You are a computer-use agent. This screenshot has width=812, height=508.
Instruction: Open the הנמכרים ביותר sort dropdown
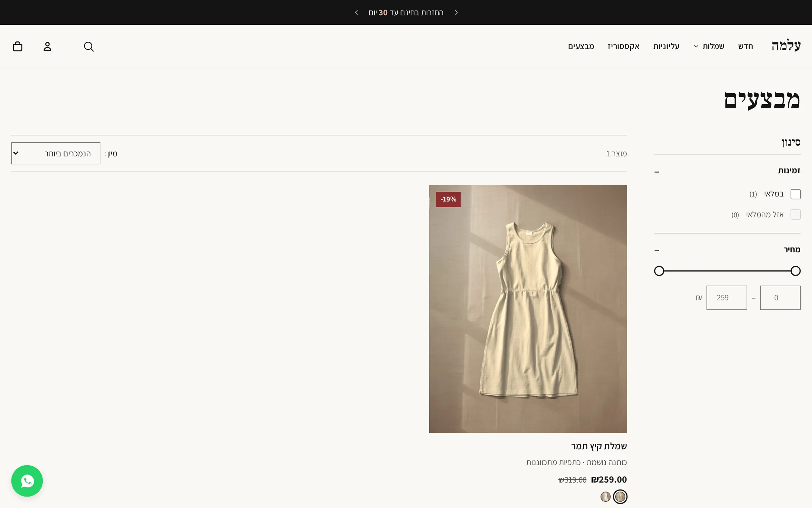tap(56, 153)
